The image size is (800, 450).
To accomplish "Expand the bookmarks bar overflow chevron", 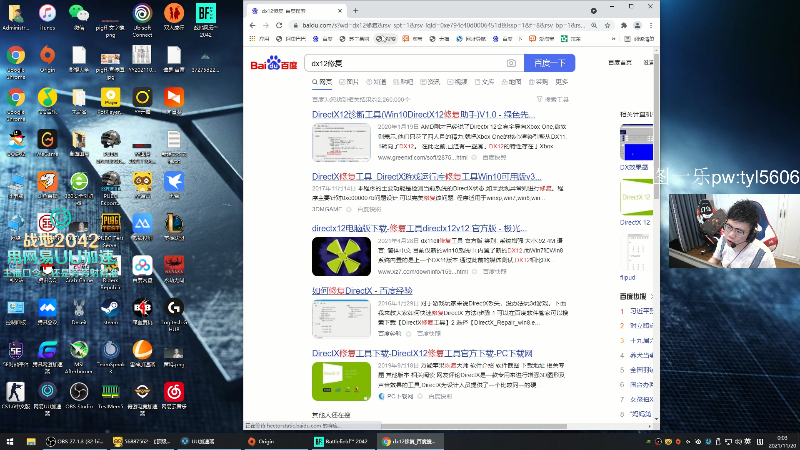I will (613, 39).
